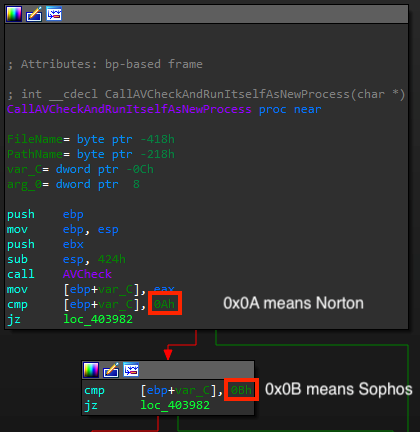
Task: Click the breakpoint list icon in top block
Action: click(x=54, y=14)
